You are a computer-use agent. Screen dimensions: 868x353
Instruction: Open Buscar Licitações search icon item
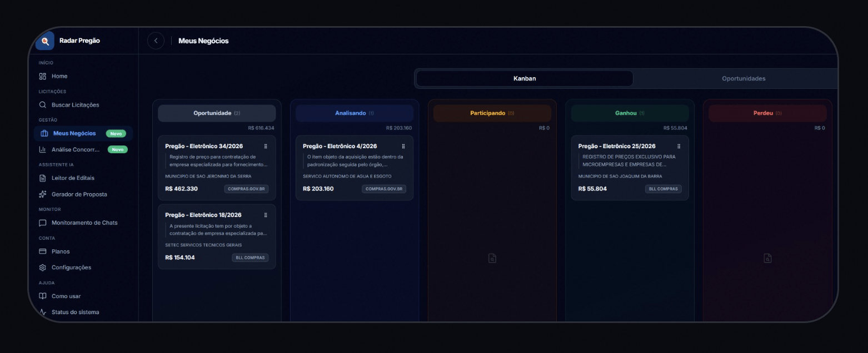[43, 105]
